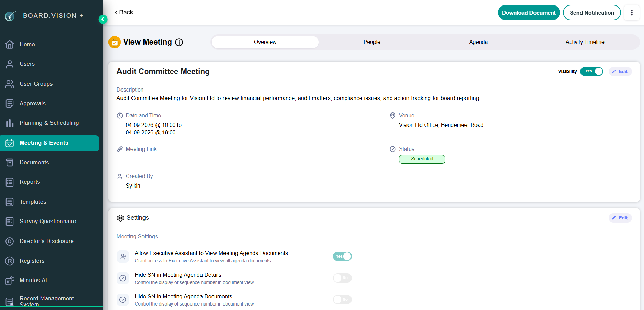The height and width of the screenshot is (310, 644).
Task: Select Meeting & Events in the sidebar
Action: click(49, 143)
